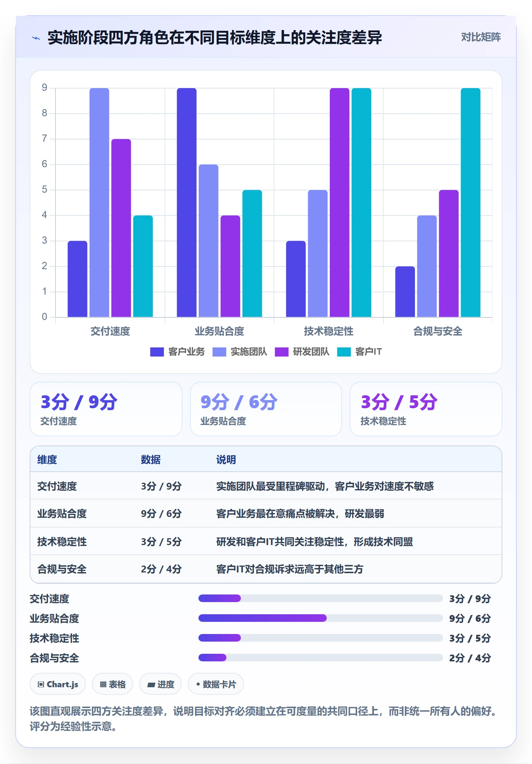This screenshot has height=764, width=532.
Task: Open the 3分 / 5分 技术稳定性 card
Action: (426, 409)
